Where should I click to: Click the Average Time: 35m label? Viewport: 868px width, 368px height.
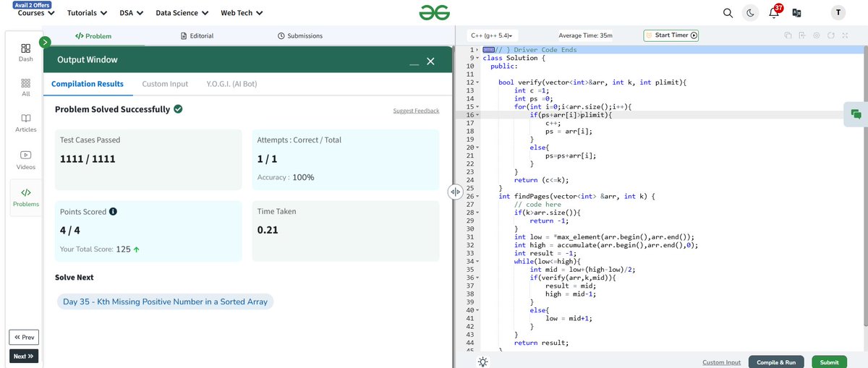pyautogui.click(x=585, y=35)
